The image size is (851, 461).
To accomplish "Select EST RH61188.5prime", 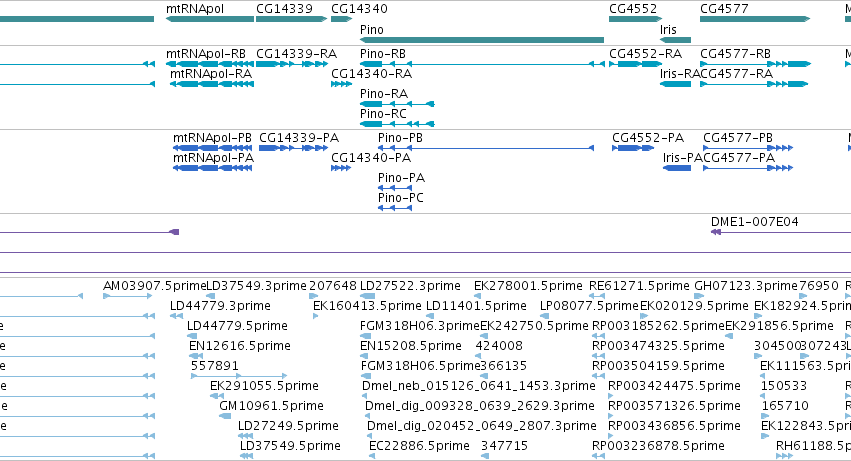I will pyautogui.click(x=814, y=446).
